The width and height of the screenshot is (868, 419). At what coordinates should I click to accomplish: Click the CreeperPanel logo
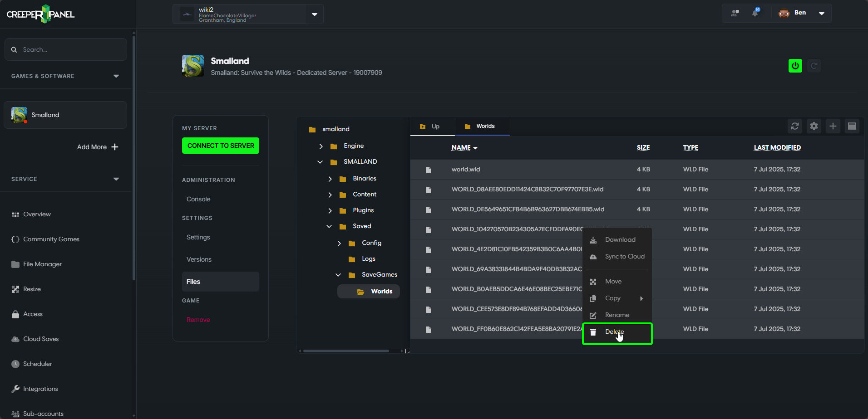point(40,14)
